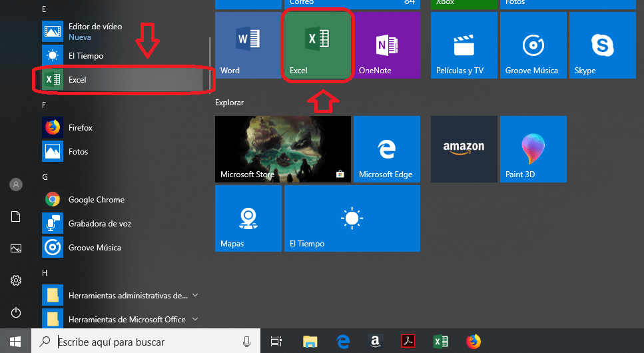The width and height of the screenshot is (644, 353).
Task: Open the OneNote tile
Action: tap(387, 45)
